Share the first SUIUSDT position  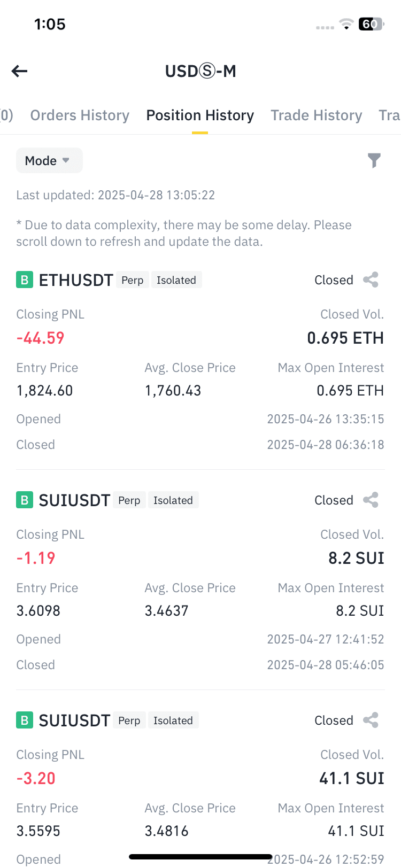click(x=371, y=500)
